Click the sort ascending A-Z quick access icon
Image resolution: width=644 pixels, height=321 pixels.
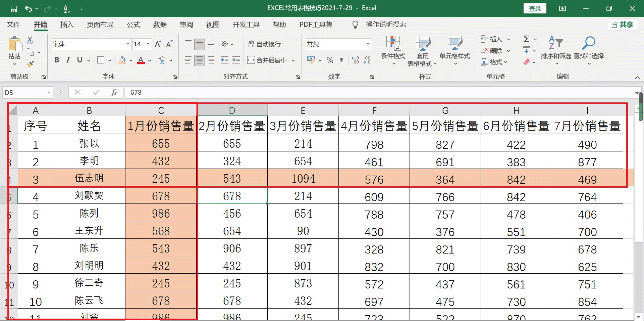tap(67, 9)
